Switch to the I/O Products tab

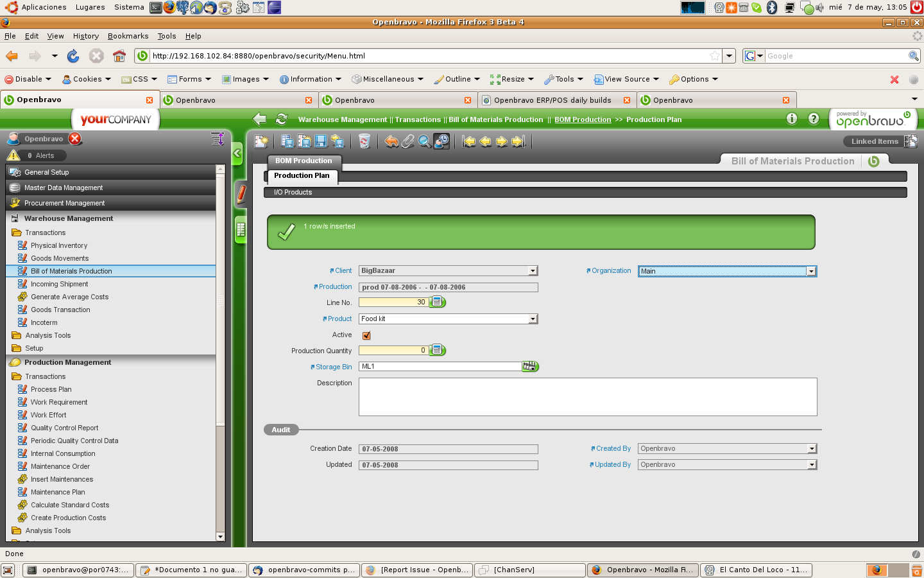click(293, 192)
